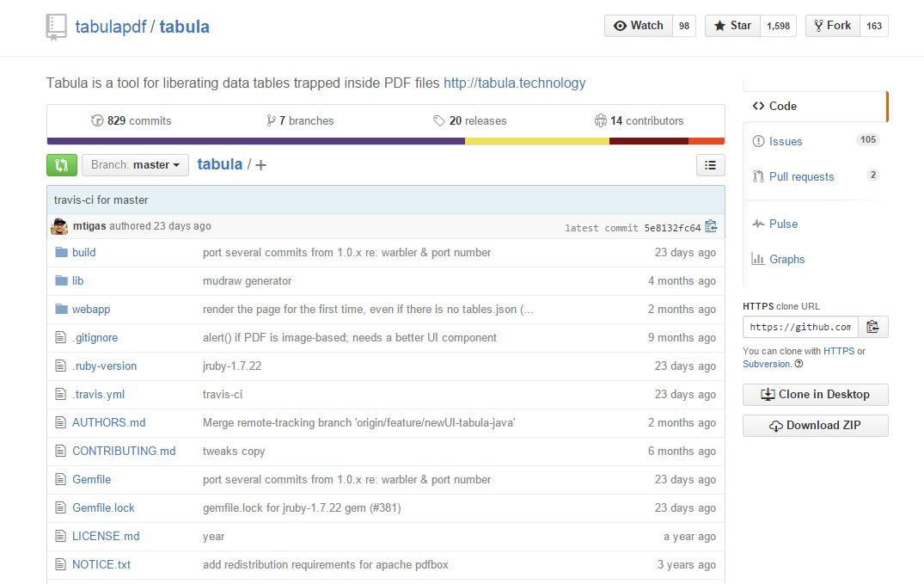Open the 'tweaks copy' commit message
The image size is (924, 584).
point(234,452)
